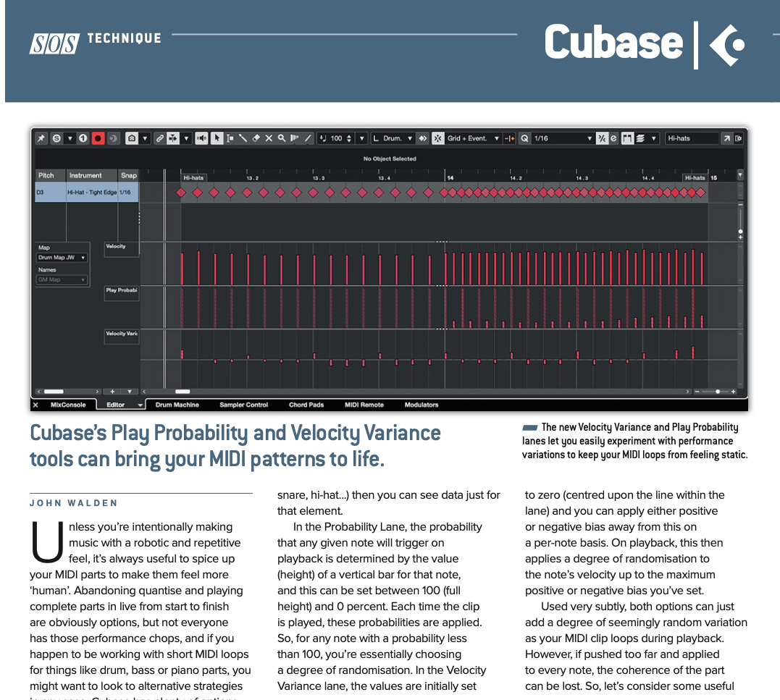
Task: Open the Drum note length dropdown
Action: click(x=393, y=138)
